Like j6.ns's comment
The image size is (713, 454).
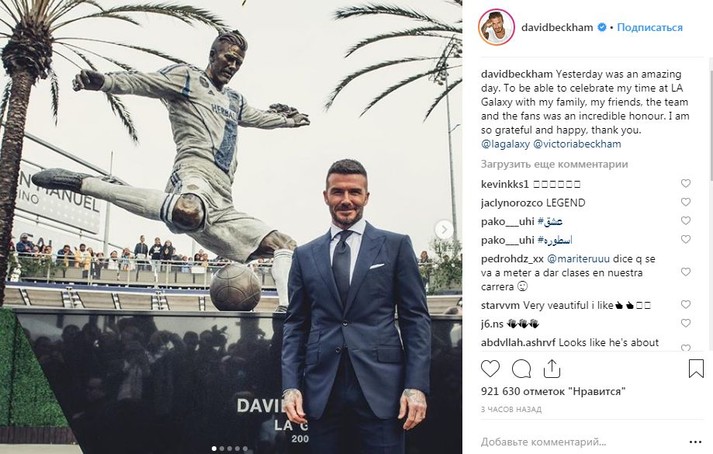686,323
